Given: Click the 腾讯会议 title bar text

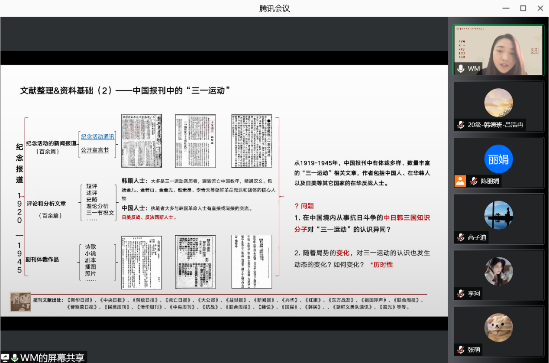Looking at the screenshot, I should tap(274, 8).
